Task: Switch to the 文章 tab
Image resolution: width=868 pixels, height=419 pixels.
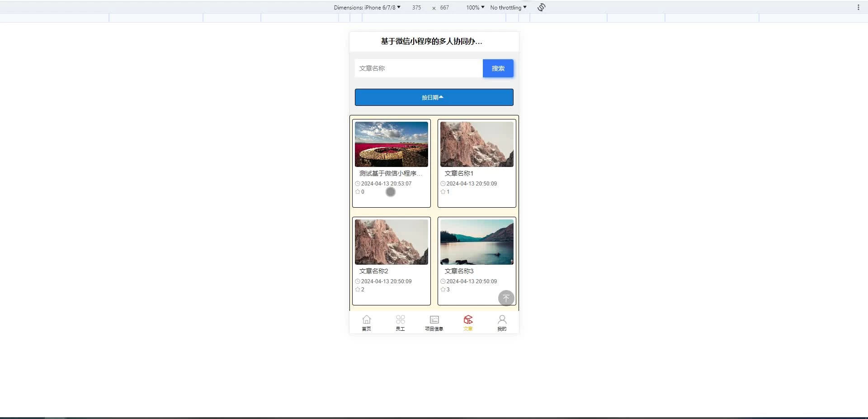Action: (x=468, y=323)
